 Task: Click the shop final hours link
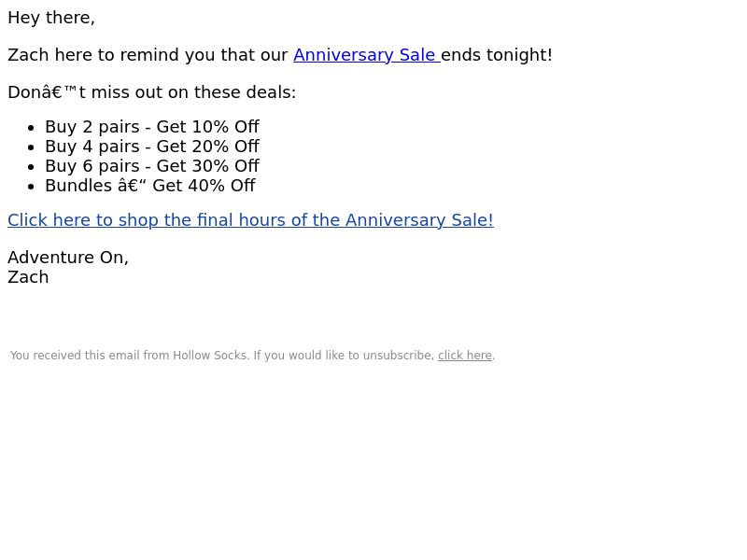250,220
